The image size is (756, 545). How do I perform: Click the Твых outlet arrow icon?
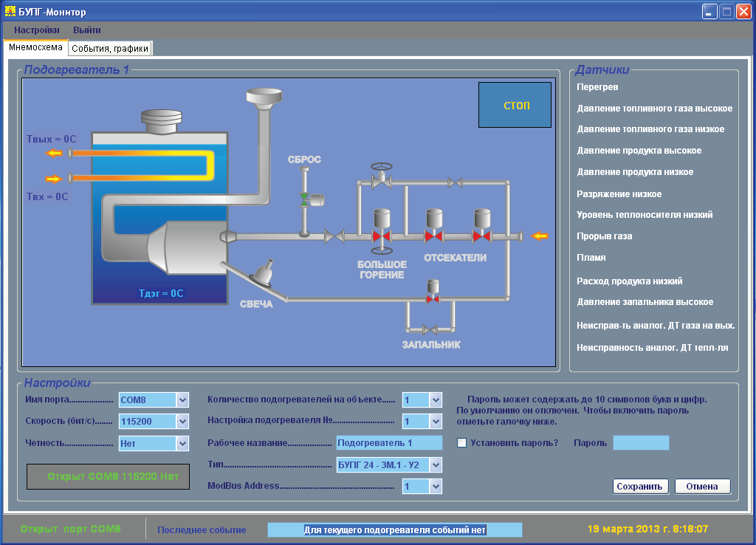coord(55,153)
